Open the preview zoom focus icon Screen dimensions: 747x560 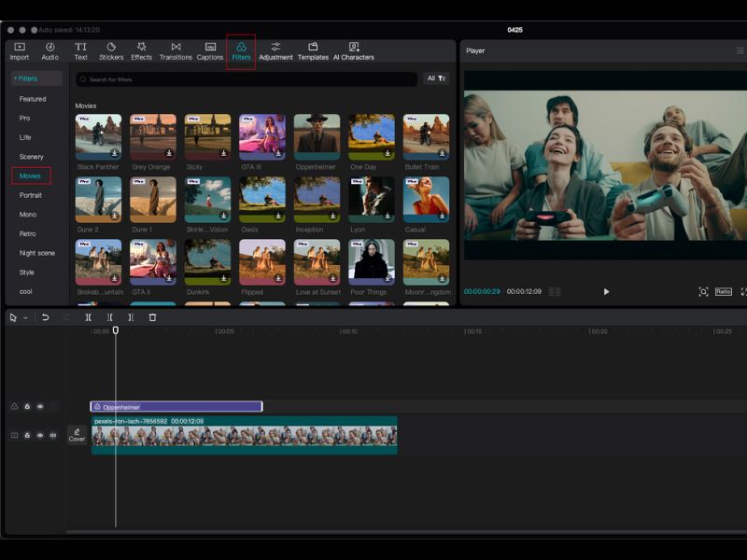(703, 291)
